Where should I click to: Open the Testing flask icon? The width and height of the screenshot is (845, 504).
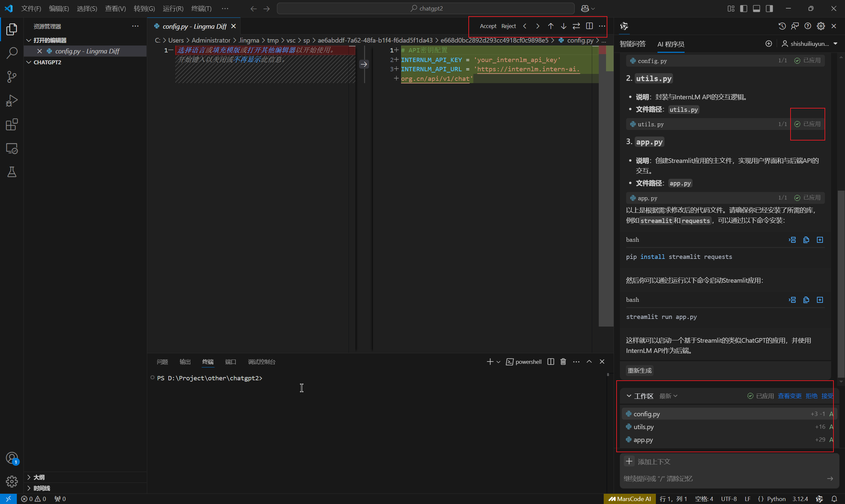tap(12, 172)
